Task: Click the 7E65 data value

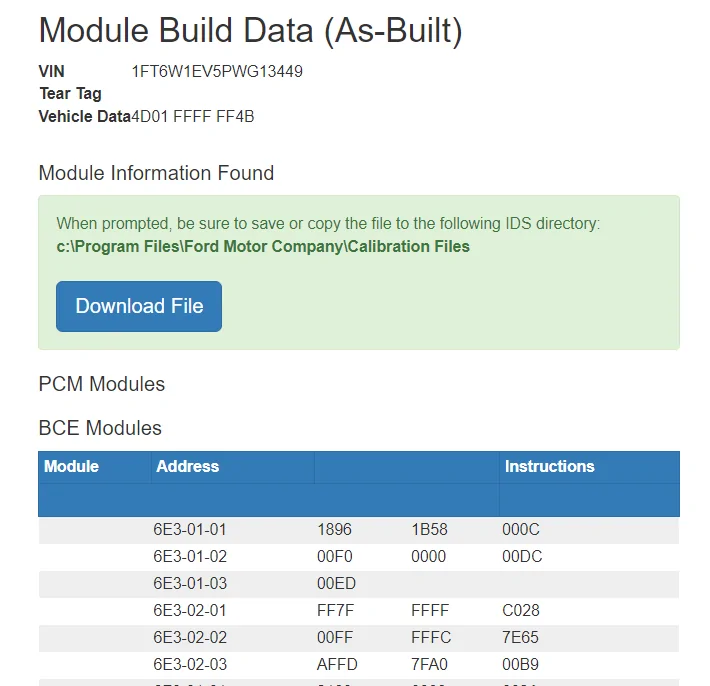Action: click(x=522, y=637)
